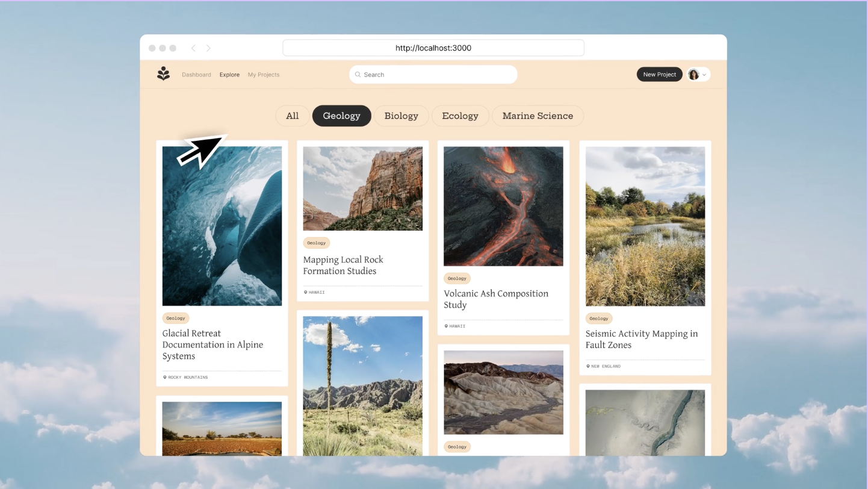The image size is (868, 489).
Task: Click HAWAII text under Mapping Local Rock
Action: 317,293
